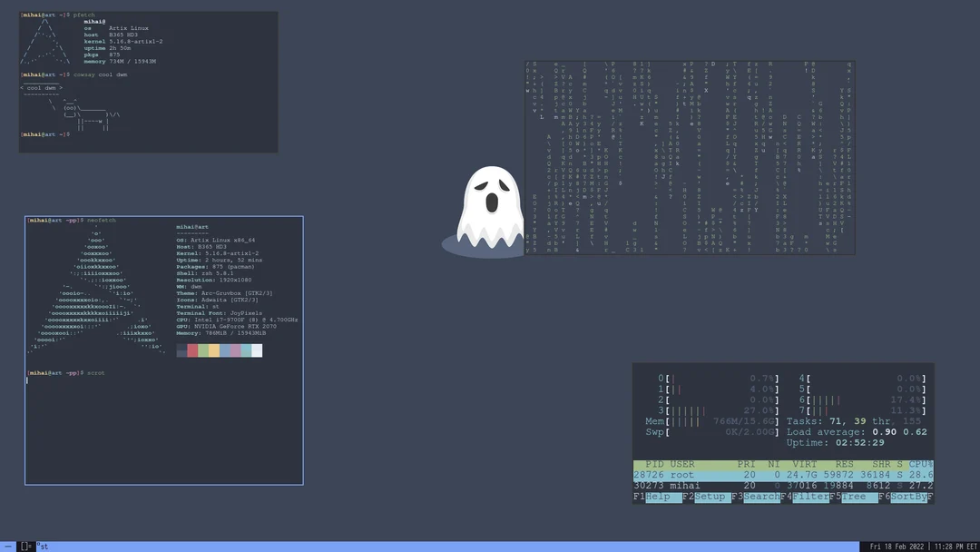Image resolution: width=980 pixels, height=552 pixels.
Task: Click the "st" window title in the status bar
Action: [42, 546]
